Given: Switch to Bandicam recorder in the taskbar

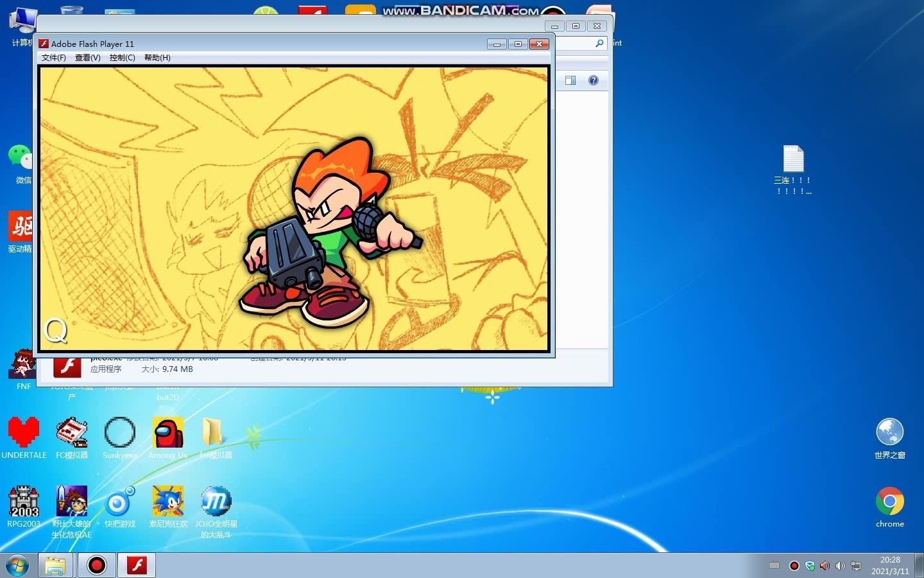Looking at the screenshot, I should [97, 565].
